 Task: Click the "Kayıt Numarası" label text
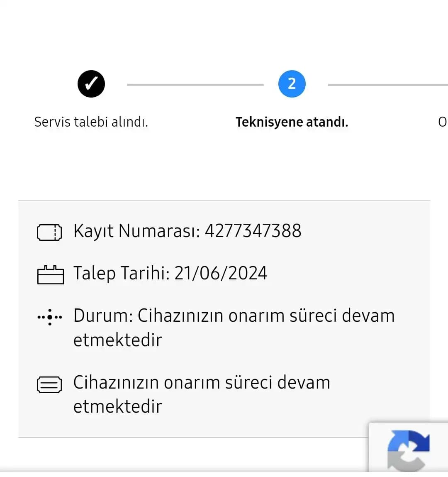133,231
